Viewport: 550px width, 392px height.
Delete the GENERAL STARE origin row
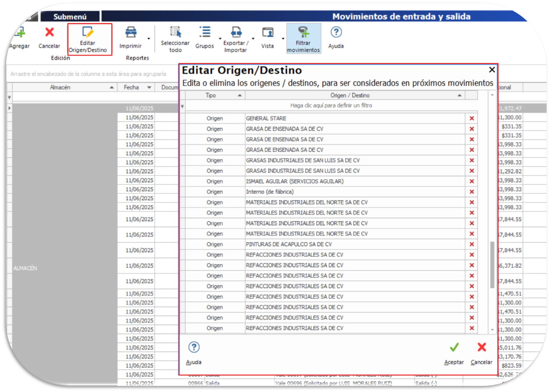[x=471, y=118]
